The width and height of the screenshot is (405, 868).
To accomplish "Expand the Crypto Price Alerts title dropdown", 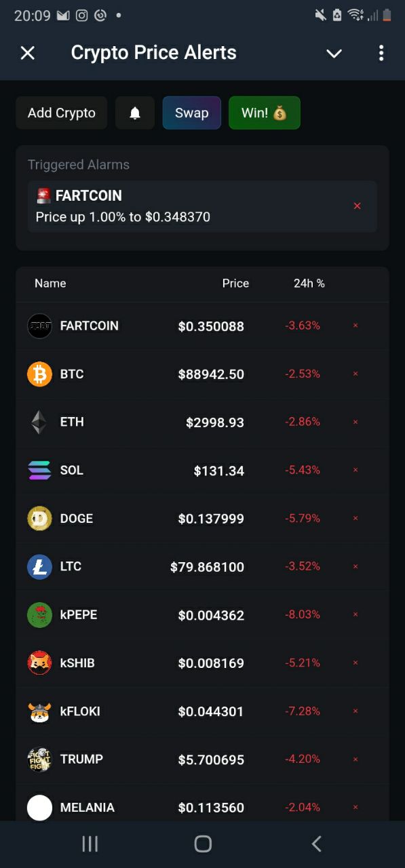I will 333,53.
